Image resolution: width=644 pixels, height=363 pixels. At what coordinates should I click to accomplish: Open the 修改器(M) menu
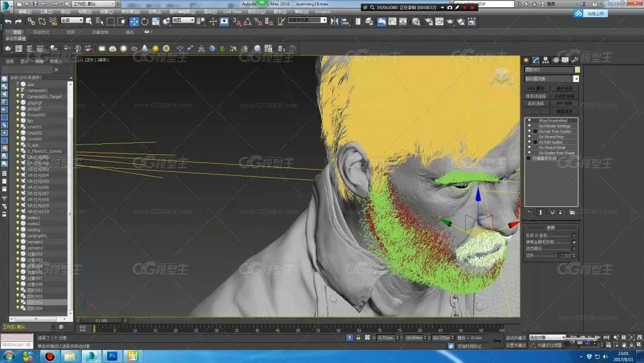131,11
